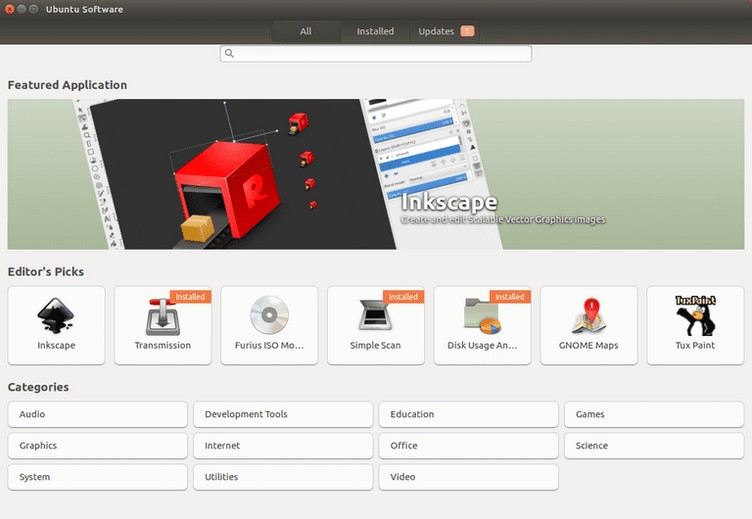Click the Inkscape featured banner
The image size is (752, 519).
tap(376, 174)
